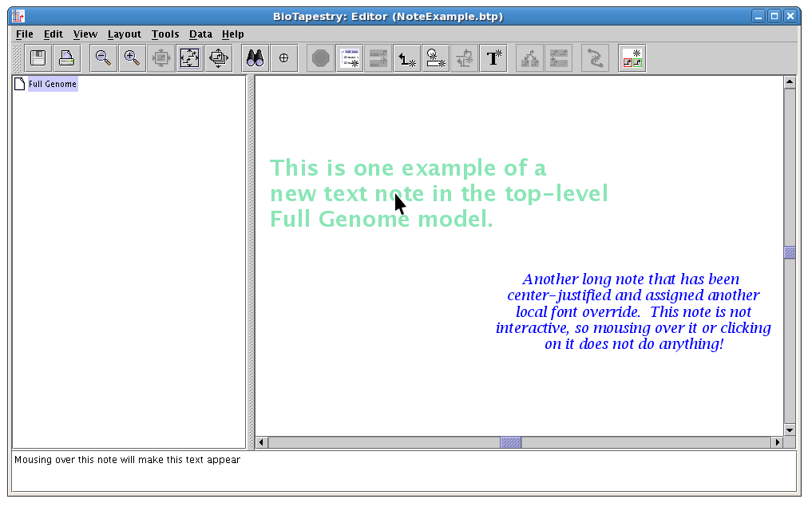Open the Data menu
This screenshot has width=812, height=507.
(x=200, y=34)
